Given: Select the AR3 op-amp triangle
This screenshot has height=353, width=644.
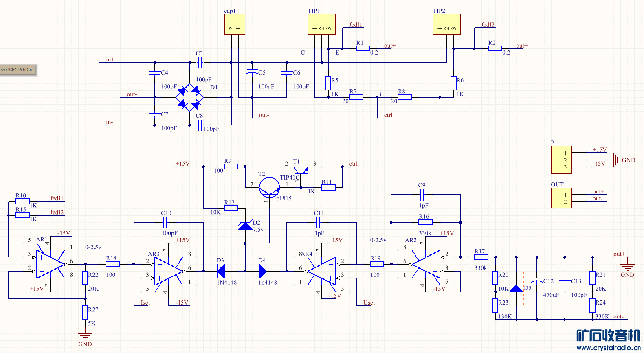Looking at the screenshot, I should (x=169, y=271).
